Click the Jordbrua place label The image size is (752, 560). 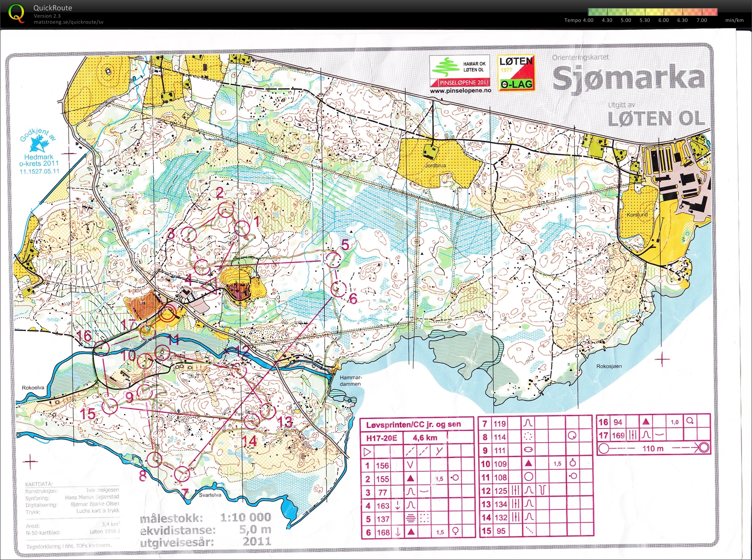click(x=435, y=165)
